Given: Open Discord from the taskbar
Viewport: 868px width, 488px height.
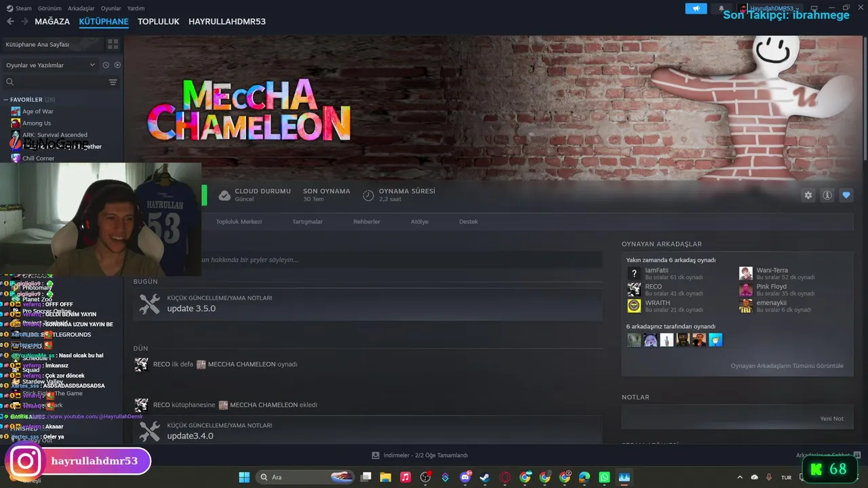Looking at the screenshot, I should [x=466, y=477].
